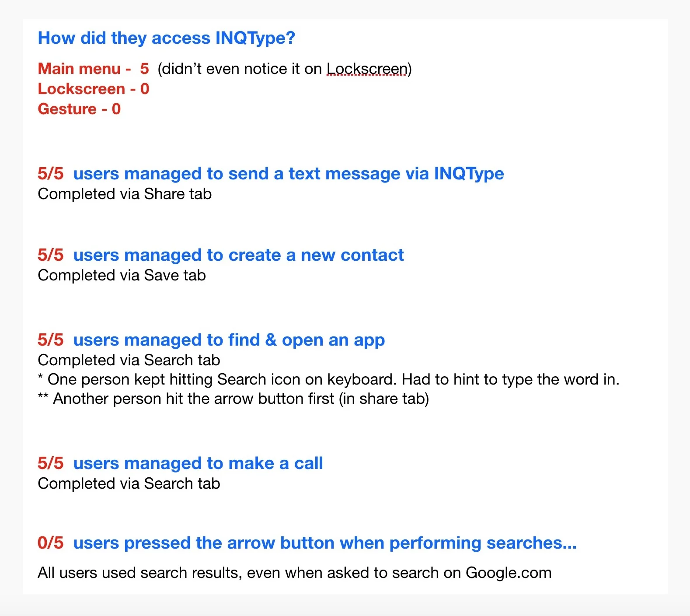The image size is (690, 616).
Task: Click the red '5/5' before 'send a text message'
Action: click(51, 174)
